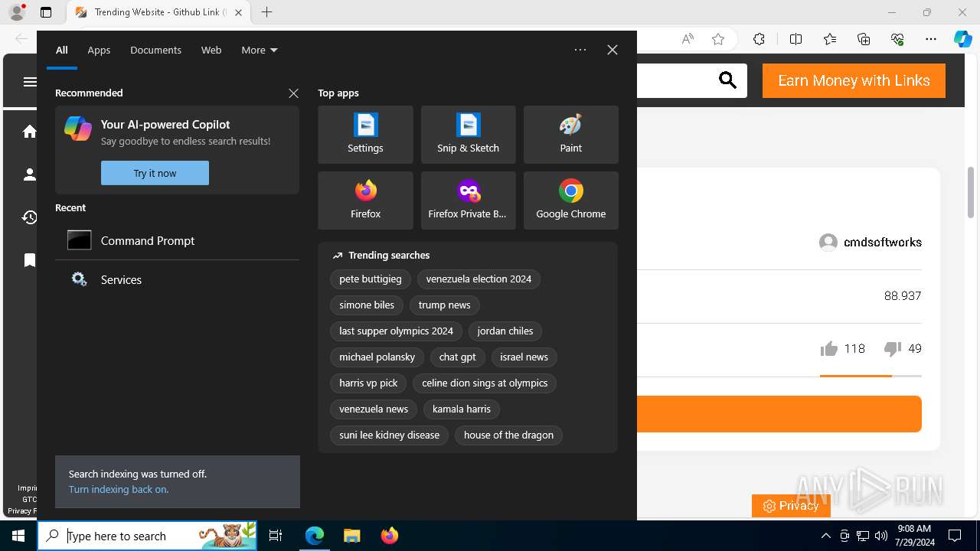This screenshot has height=551, width=980.
Task: Open network status tray icon
Action: point(863,536)
